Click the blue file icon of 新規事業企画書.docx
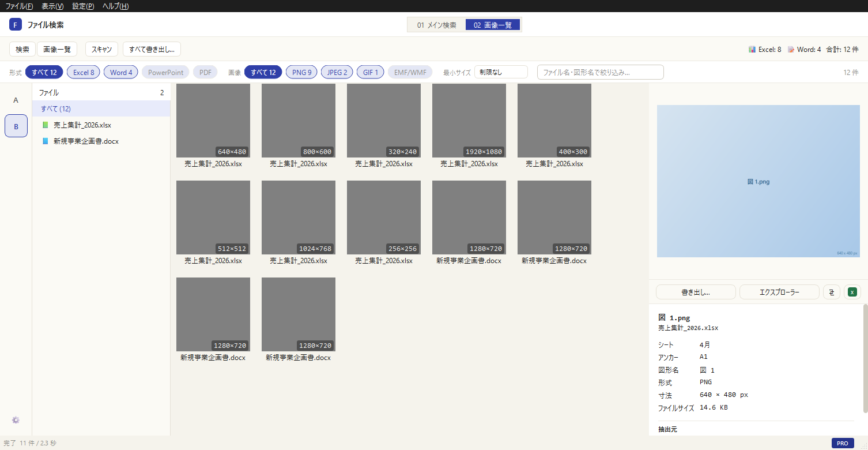 [46, 141]
